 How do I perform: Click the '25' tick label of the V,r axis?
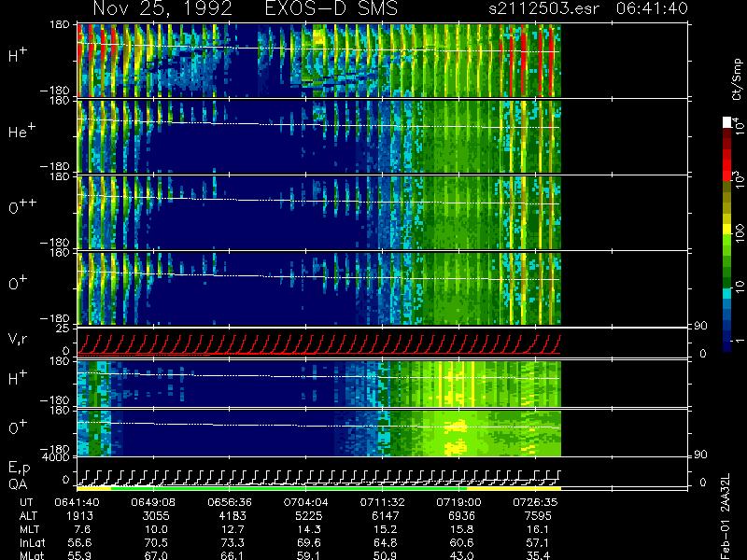[x=63, y=329]
